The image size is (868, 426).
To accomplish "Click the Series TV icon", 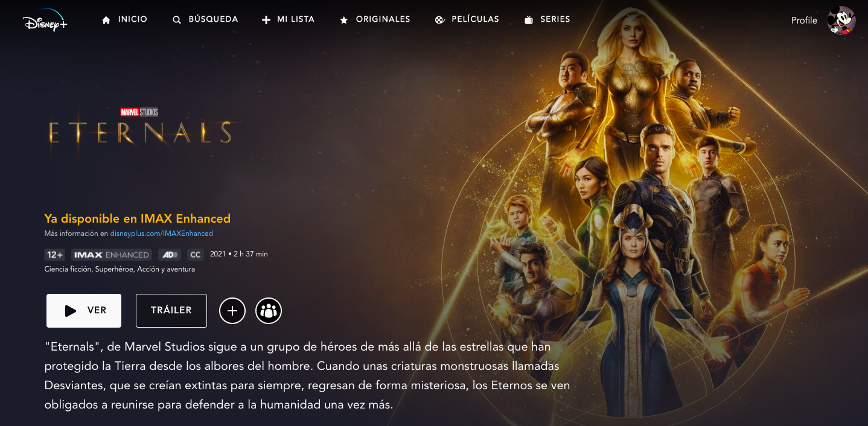I will click(x=529, y=20).
